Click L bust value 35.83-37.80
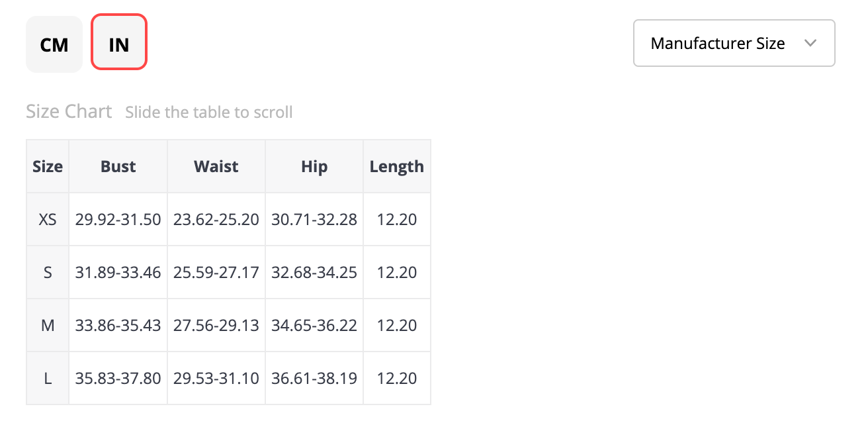This screenshot has width=868, height=425. 118,378
